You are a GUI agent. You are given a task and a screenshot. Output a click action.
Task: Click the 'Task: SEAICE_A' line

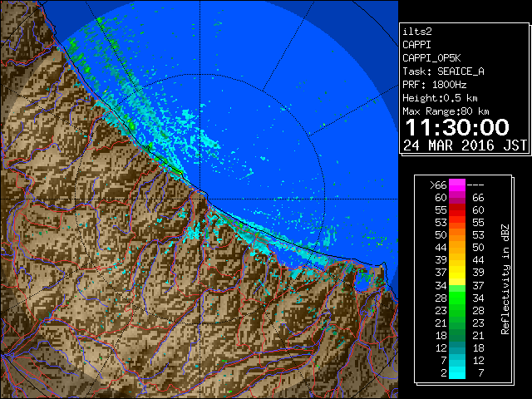[443, 71]
